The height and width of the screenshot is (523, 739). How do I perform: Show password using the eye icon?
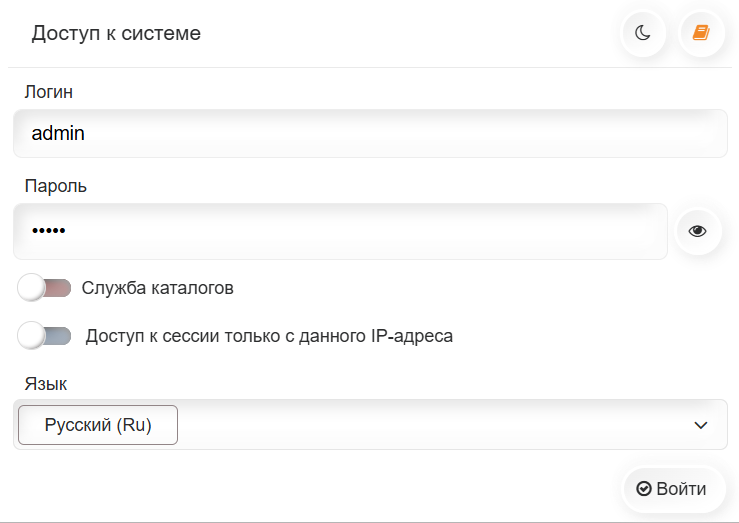(x=698, y=231)
